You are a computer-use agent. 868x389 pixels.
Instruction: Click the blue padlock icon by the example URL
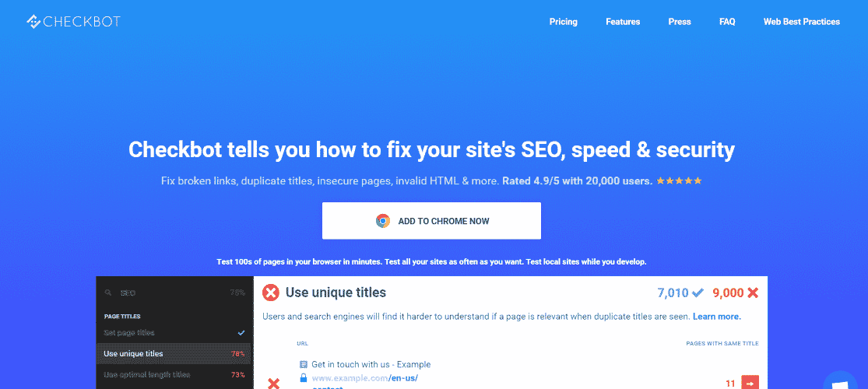304,378
